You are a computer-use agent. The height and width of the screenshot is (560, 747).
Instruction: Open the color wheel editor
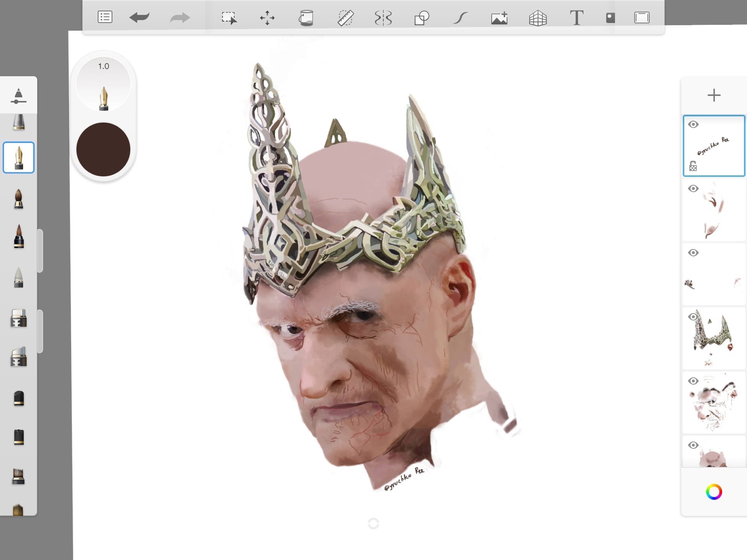pos(714,492)
